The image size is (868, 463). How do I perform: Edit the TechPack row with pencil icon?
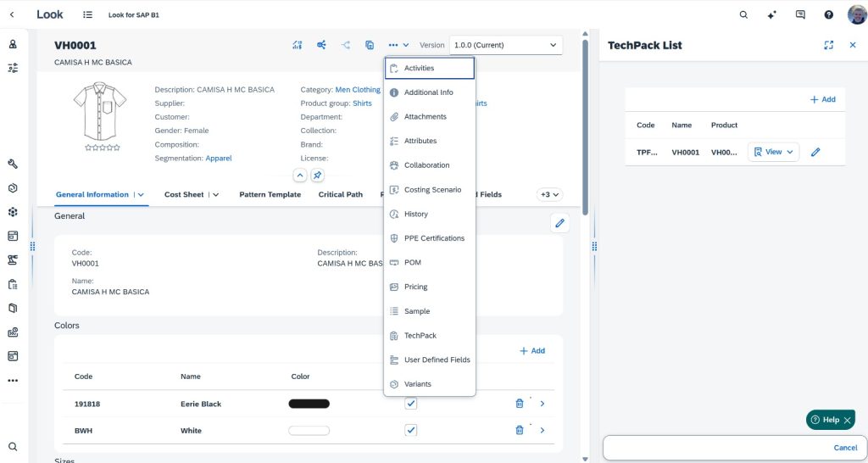click(815, 152)
